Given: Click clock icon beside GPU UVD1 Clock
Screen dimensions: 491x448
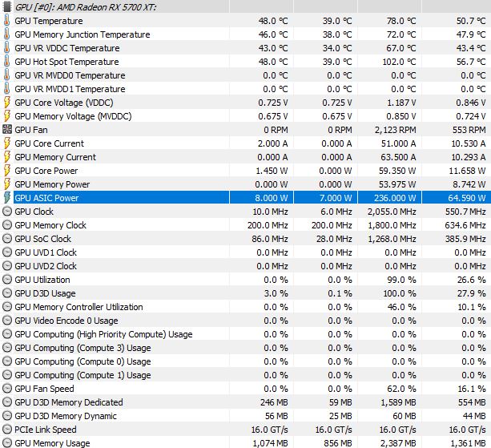Looking at the screenshot, I should coord(7,252).
